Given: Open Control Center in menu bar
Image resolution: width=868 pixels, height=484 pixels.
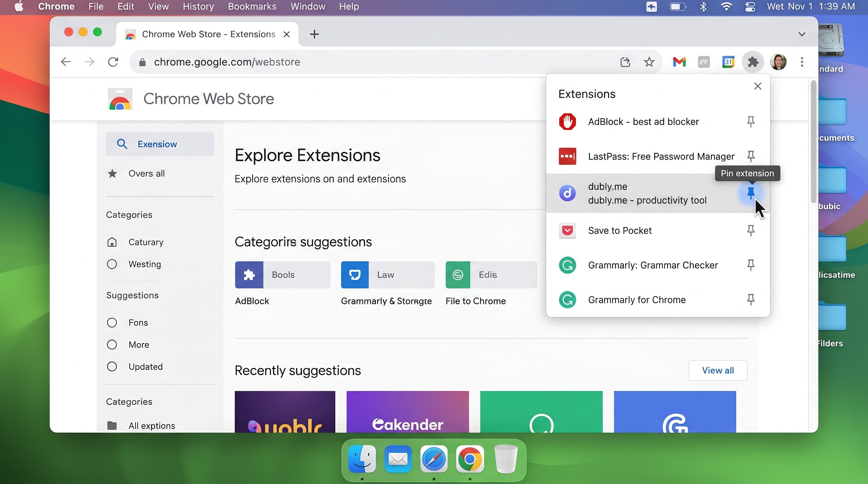Looking at the screenshot, I should tap(750, 6).
